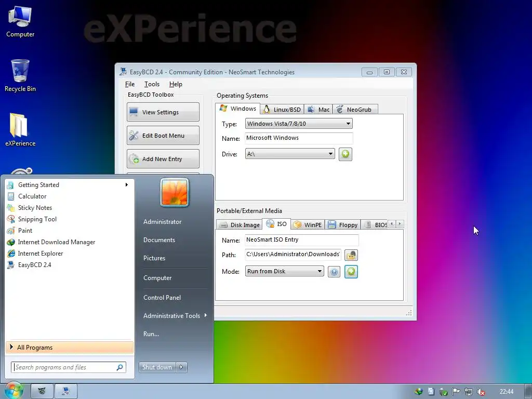Click the NeoSmart ISO Entry name field
Viewport: 532px width, 399px height.
(x=302, y=240)
